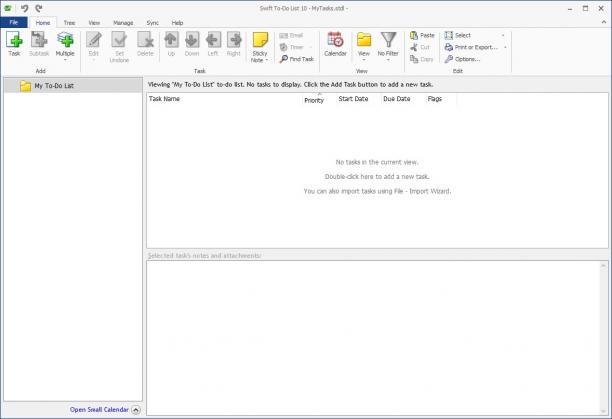Click the Email task icon
The height and width of the screenshot is (419, 612).
(x=283, y=36)
